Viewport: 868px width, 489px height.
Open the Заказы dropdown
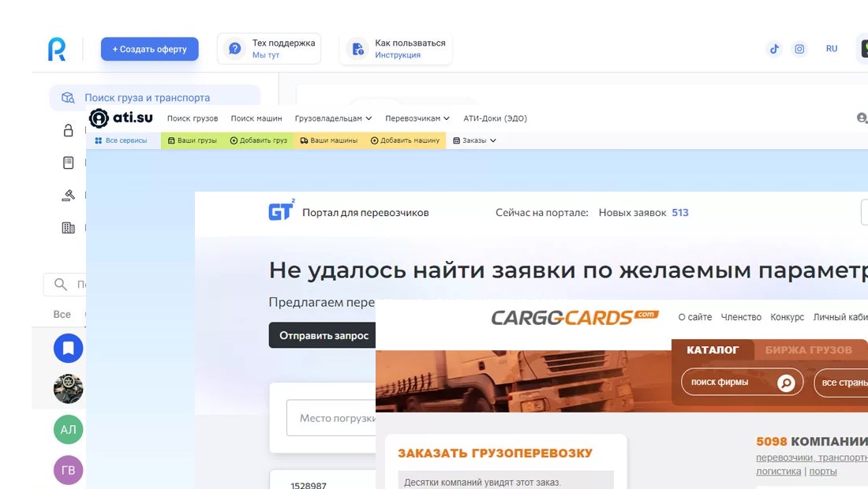(474, 140)
